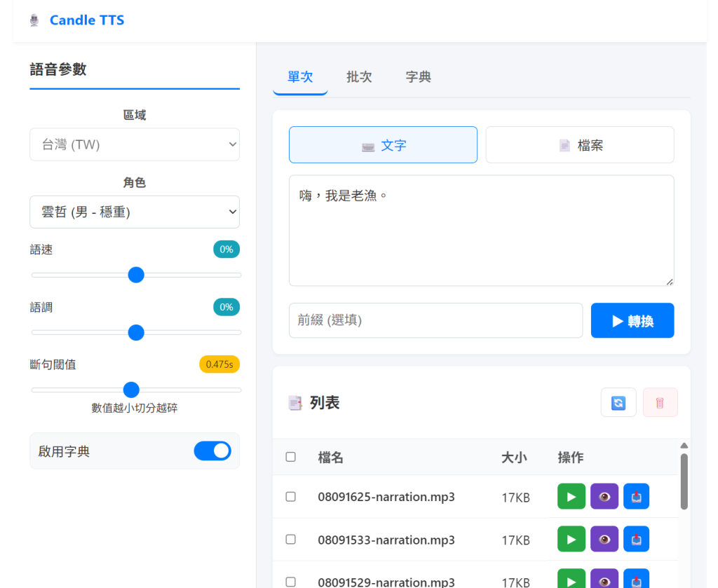Select the 文字 input mode button
Image resolution: width=718 pixels, height=588 pixels.
click(383, 145)
